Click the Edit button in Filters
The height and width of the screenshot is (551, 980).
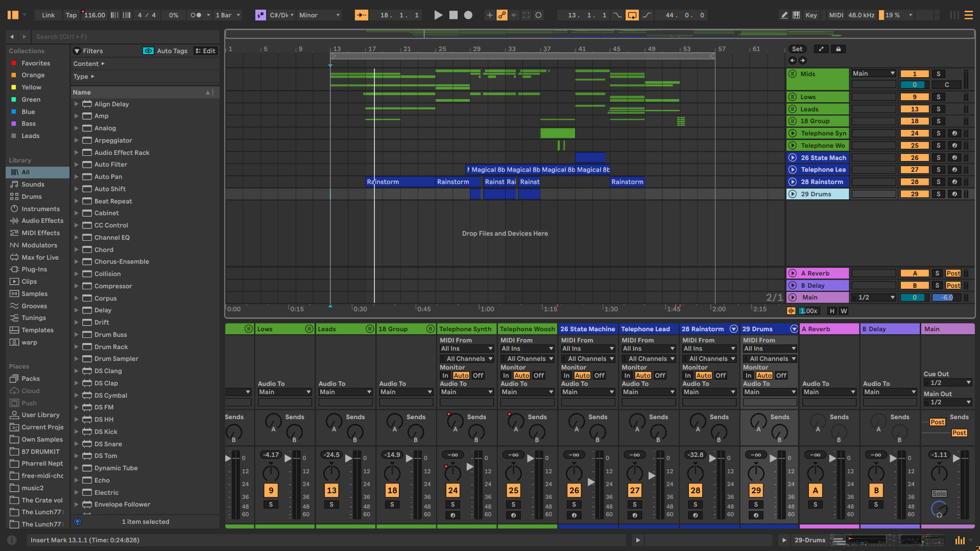point(206,51)
